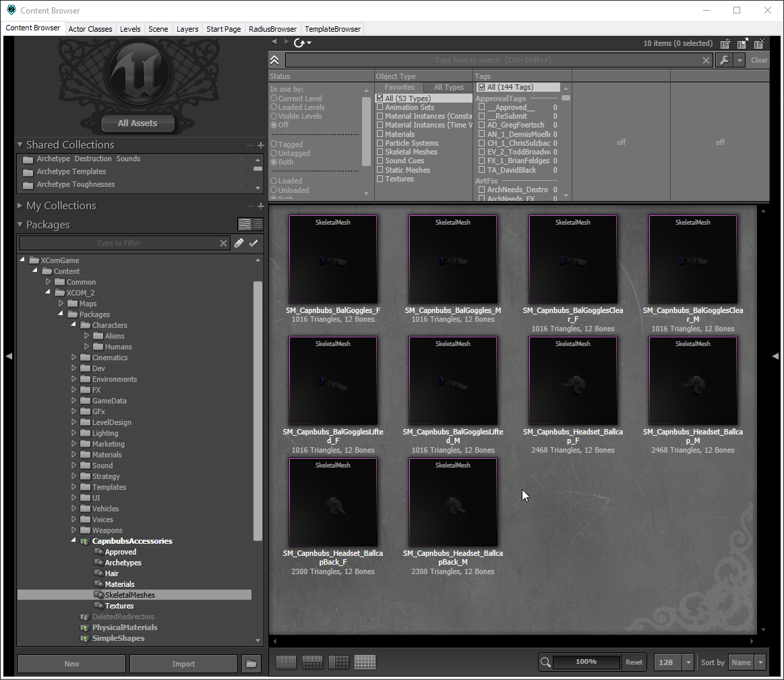Click the All Assets button
This screenshot has height=680, width=784.
click(138, 123)
